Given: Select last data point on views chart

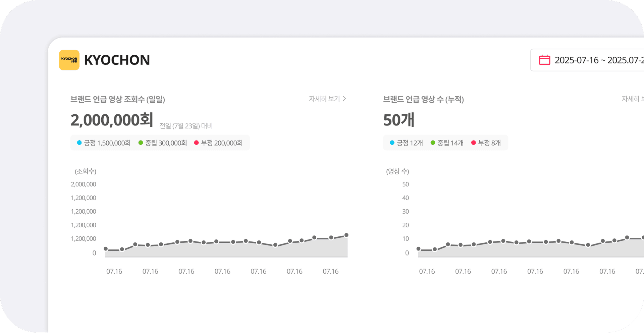Looking at the screenshot, I should point(346,235).
